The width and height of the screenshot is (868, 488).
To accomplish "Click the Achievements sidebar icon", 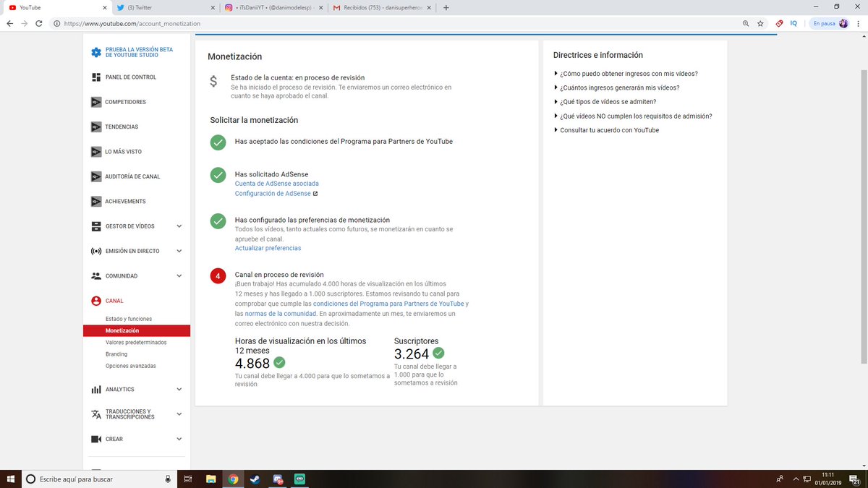I will [x=96, y=201].
